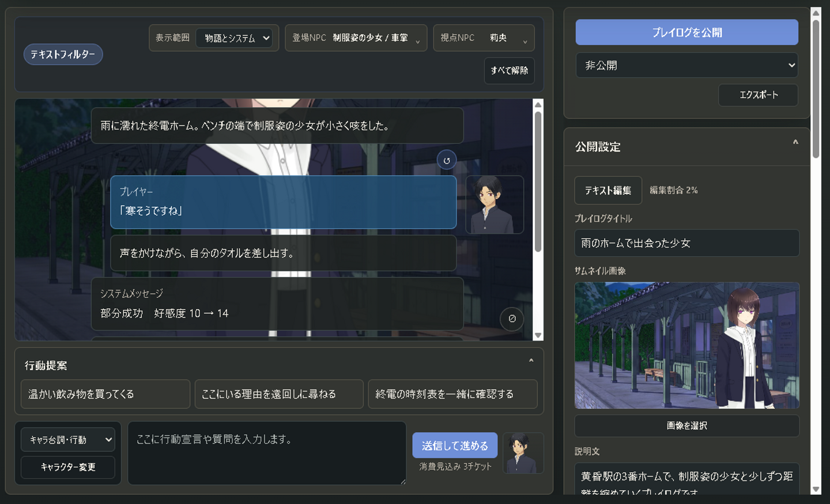Click the サムネイル画像 preview

coord(686,346)
